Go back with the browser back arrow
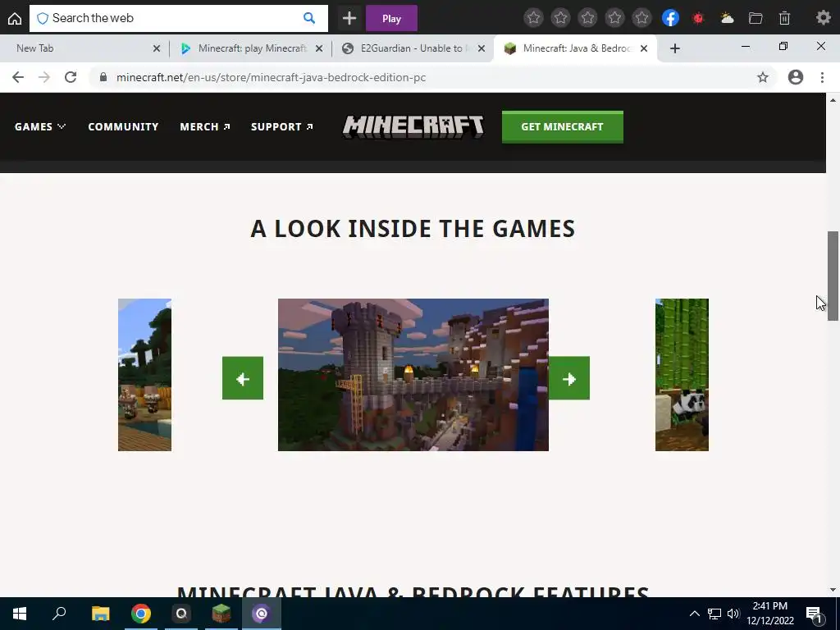This screenshot has height=630, width=840. pos(18,77)
